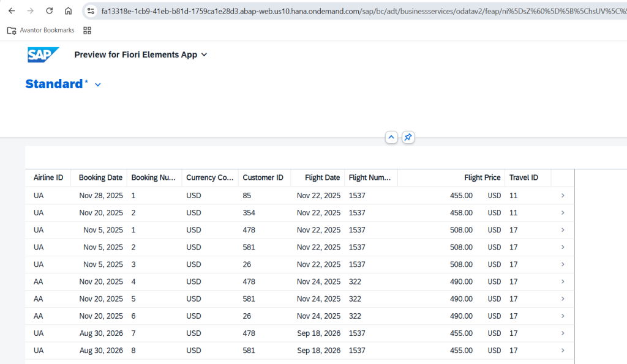627x364 pixels.
Task: Open navigation arrow for AA booking number 5
Action: (563, 299)
